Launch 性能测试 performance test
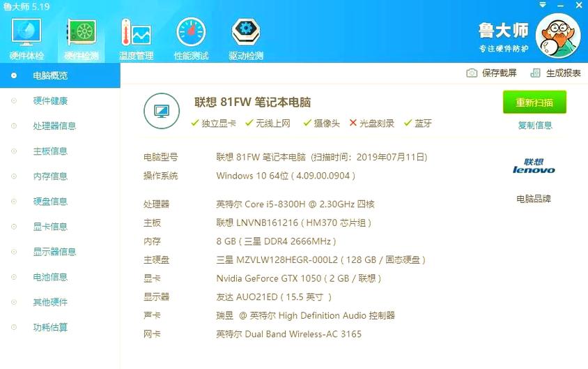Image resolution: width=588 pixels, height=369 pixels. (x=191, y=35)
